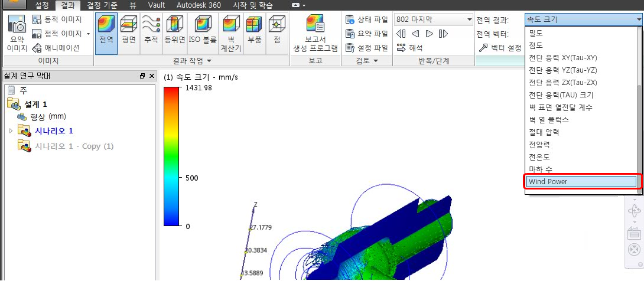This screenshot has width=644, height=281.
Task: Click the velocity color legend bar
Action: [171, 156]
